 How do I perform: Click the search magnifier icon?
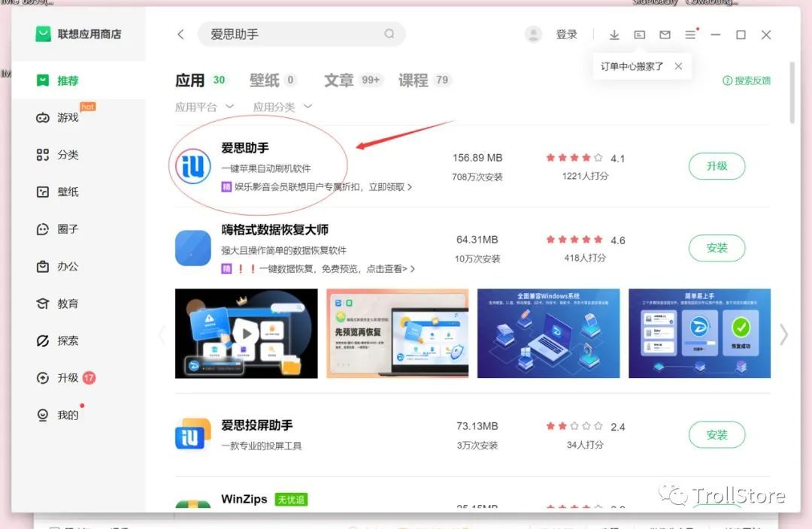389,34
